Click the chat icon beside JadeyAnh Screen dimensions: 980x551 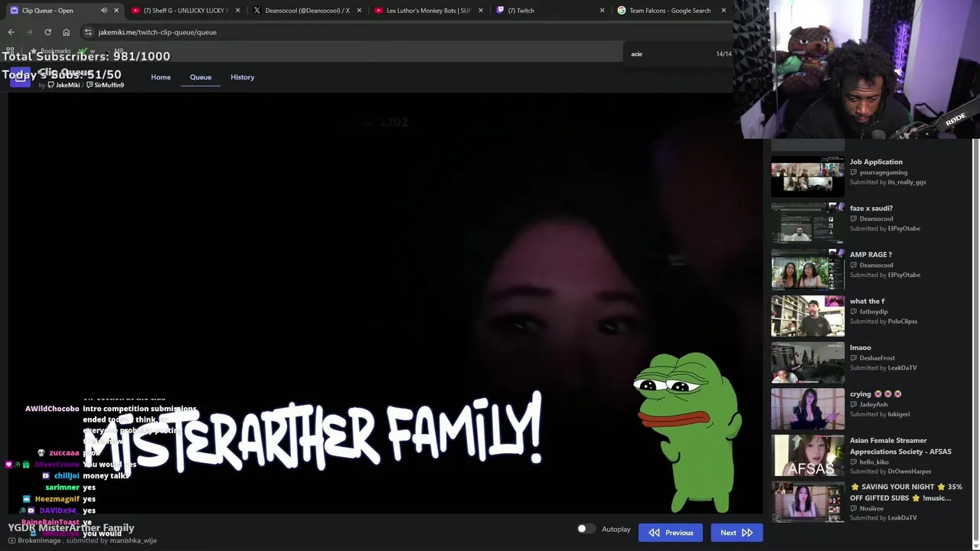point(854,405)
